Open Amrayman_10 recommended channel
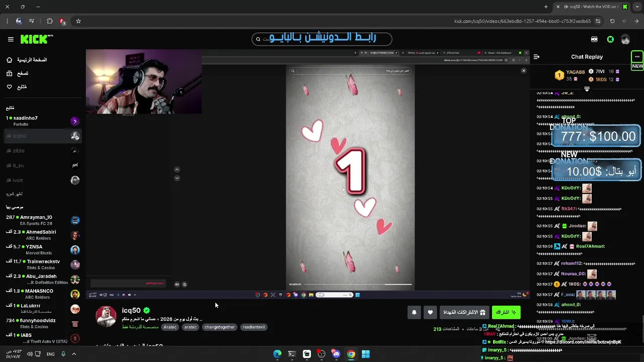Viewport: 644px width, 362px height. pos(42,220)
